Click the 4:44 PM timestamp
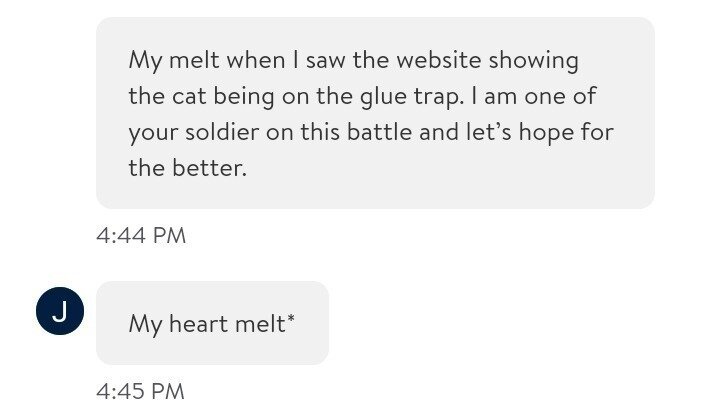 pos(141,235)
